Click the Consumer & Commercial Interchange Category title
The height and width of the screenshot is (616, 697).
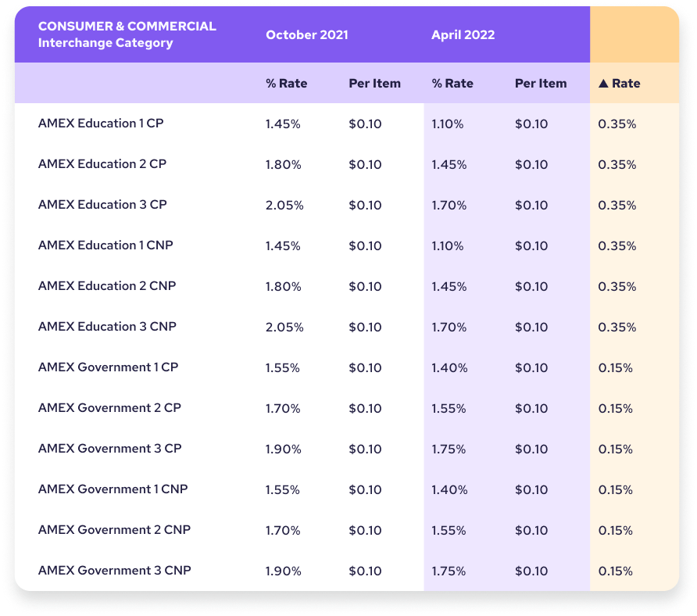click(x=127, y=34)
